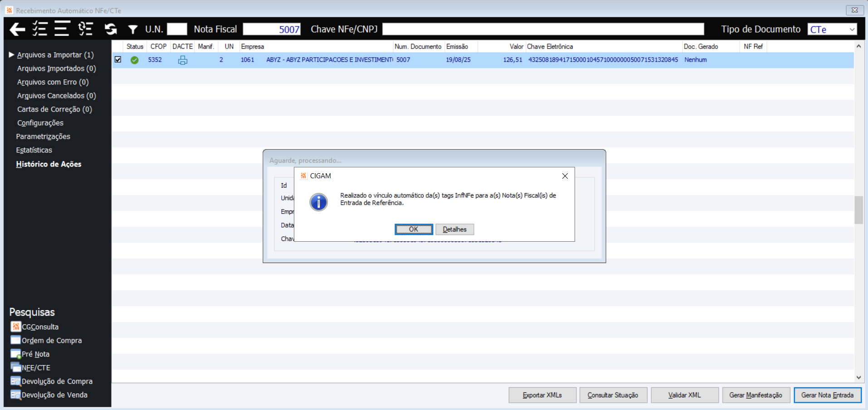Image resolution: width=868 pixels, height=410 pixels.
Task: Uncheck the checkbox for the ABYZ row
Action: click(118, 59)
